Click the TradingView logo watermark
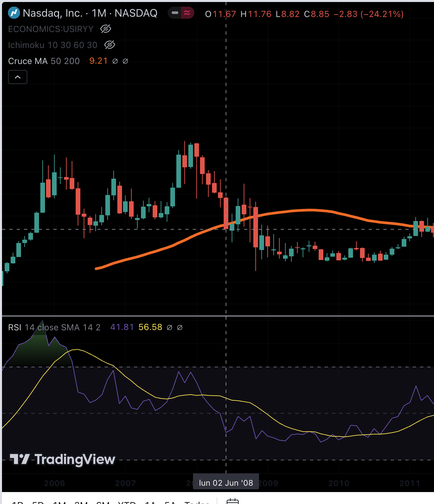Image resolution: width=434 pixels, height=504 pixels. click(x=62, y=459)
